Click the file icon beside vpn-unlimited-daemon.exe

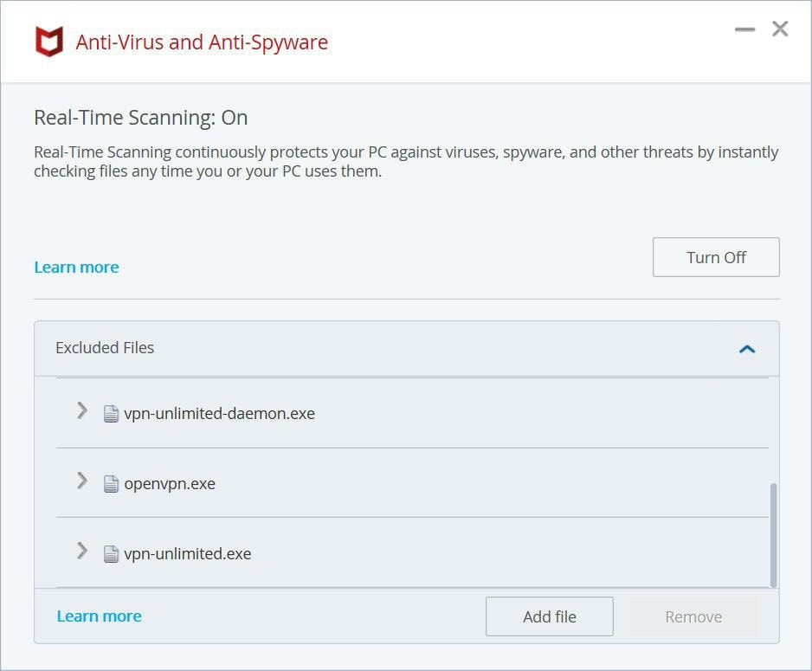tap(111, 414)
